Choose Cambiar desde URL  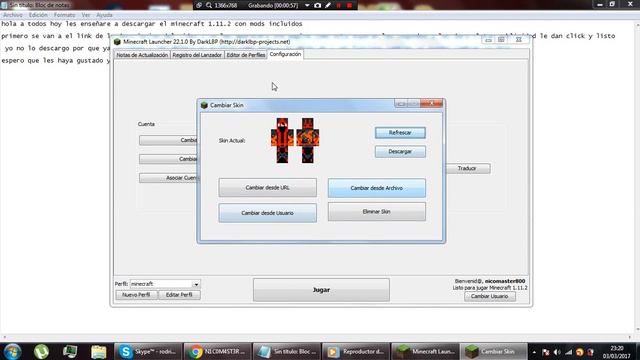tap(267, 188)
